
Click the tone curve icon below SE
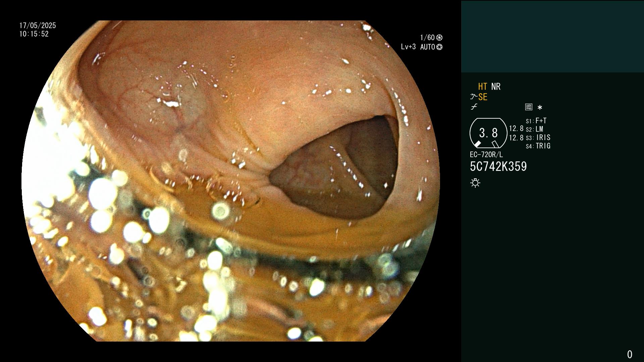474,107
